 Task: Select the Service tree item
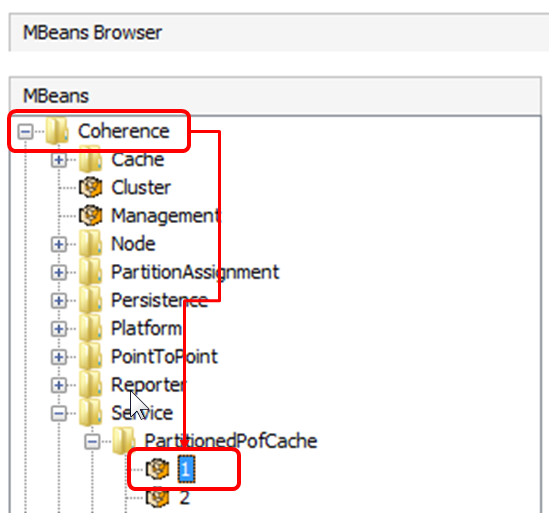coord(142,413)
